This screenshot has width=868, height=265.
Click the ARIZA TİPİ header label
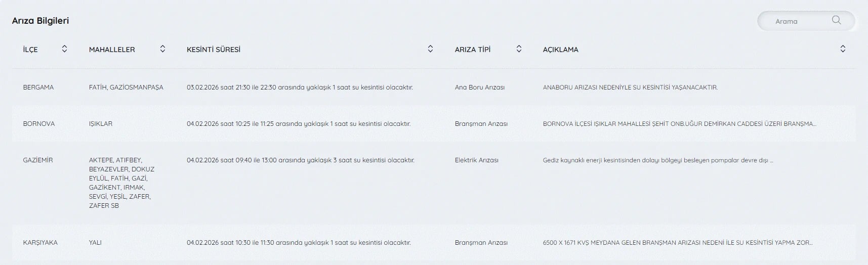click(x=473, y=50)
